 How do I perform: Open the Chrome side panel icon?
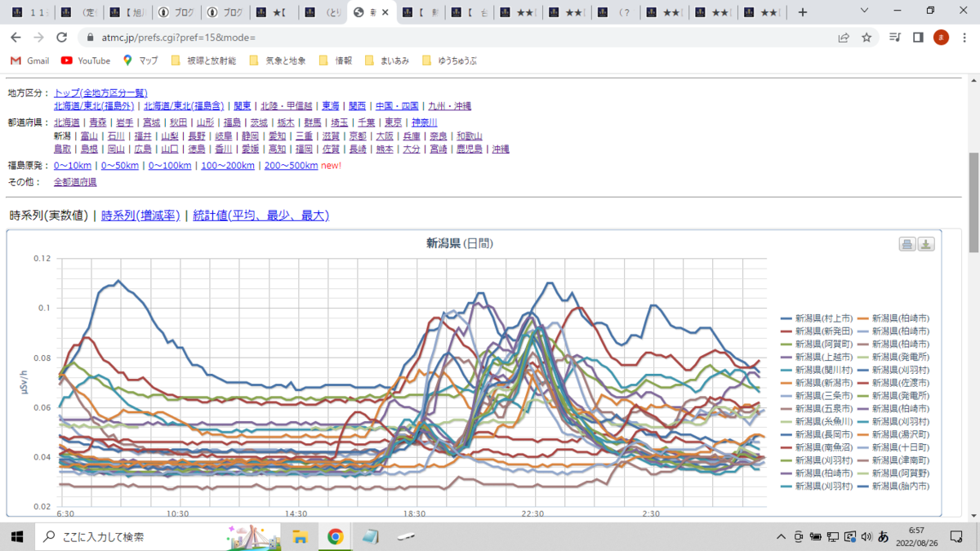918,37
